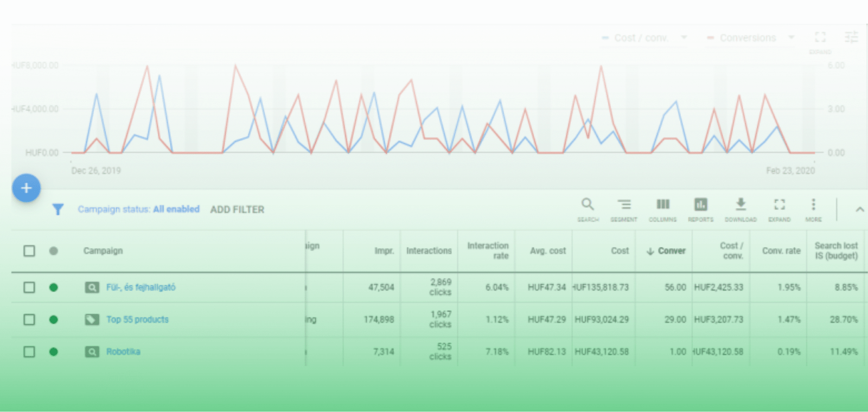Select the 7.18% interaction rate cell
868x412 pixels.
pyautogui.click(x=497, y=352)
